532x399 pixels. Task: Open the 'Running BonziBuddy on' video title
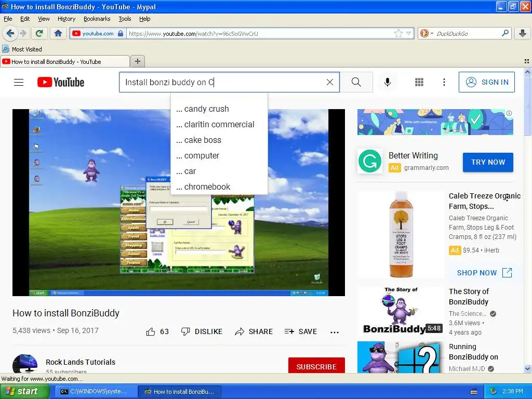pos(473,352)
